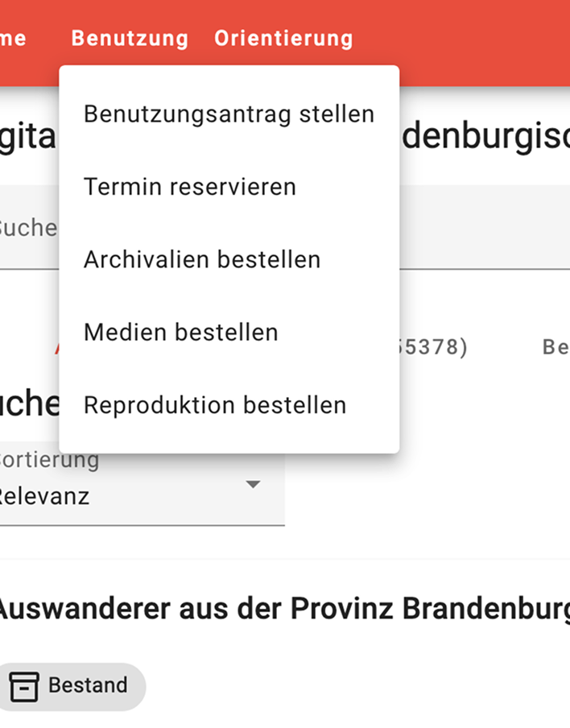This screenshot has width=570, height=728.
Task: Choose 'Termin reservieren' in the open menu
Action: coord(190,186)
